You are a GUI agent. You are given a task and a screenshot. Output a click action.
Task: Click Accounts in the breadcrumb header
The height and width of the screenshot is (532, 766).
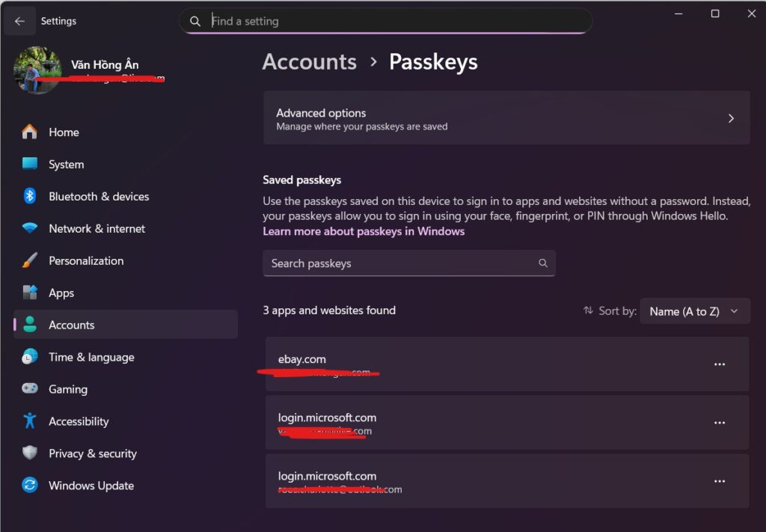click(x=310, y=61)
